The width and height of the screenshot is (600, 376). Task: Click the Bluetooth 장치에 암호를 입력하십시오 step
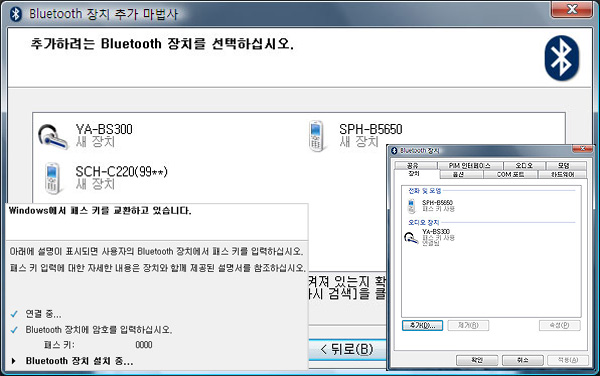pos(99,330)
